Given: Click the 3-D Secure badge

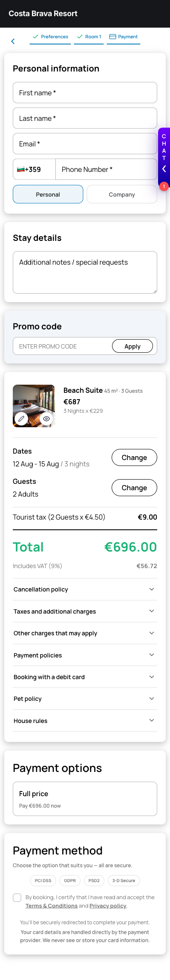Looking at the screenshot, I should tap(124, 880).
